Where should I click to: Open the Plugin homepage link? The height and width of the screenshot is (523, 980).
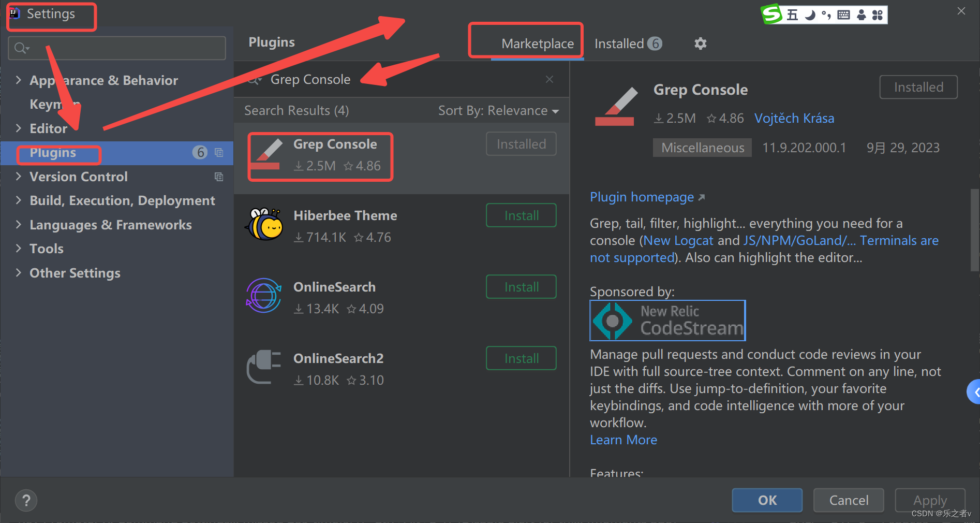[647, 197]
